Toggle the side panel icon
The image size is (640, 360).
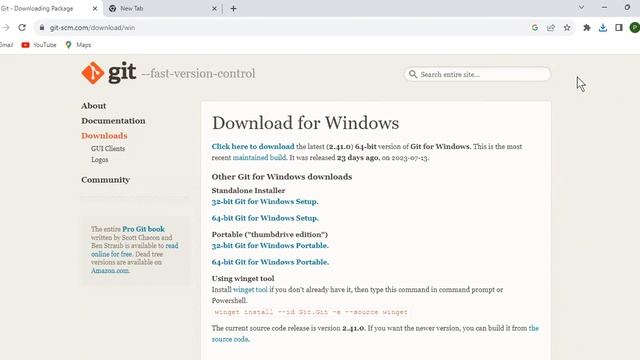[x=619, y=28]
